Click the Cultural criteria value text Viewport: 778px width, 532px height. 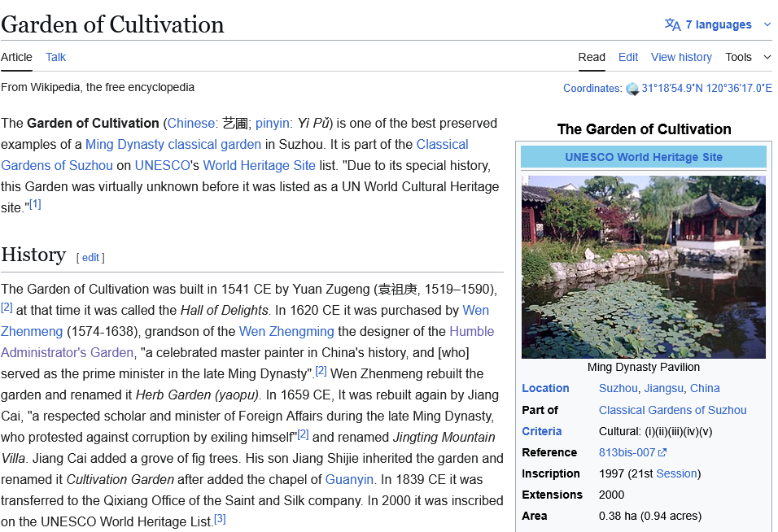(655, 431)
